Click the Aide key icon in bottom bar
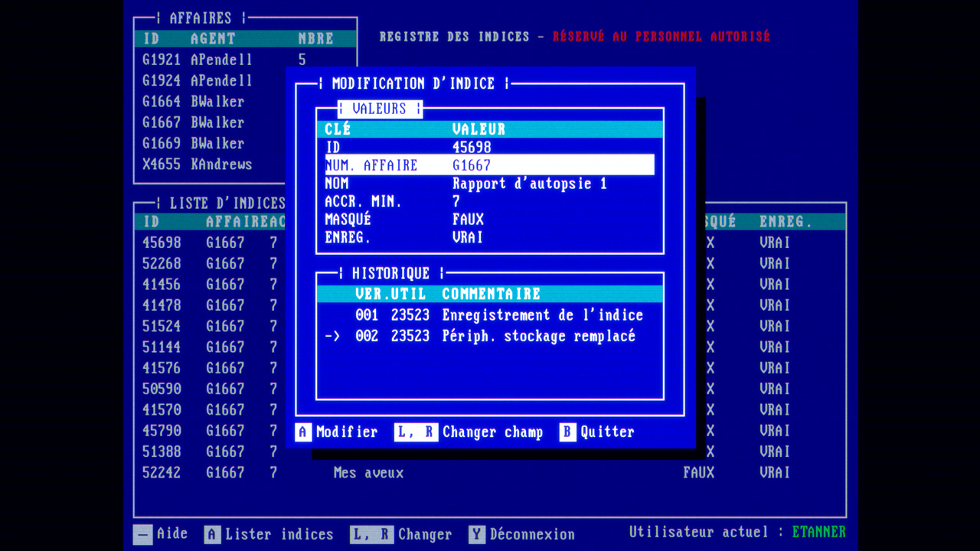Image resolution: width=980 pixels, height=551 pixels. click(143, 534)
